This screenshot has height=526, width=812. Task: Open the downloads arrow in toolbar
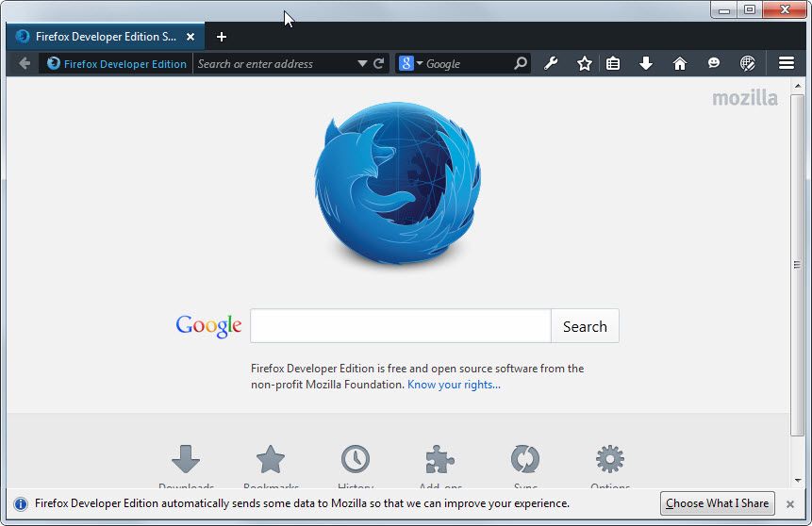point(646,64)
